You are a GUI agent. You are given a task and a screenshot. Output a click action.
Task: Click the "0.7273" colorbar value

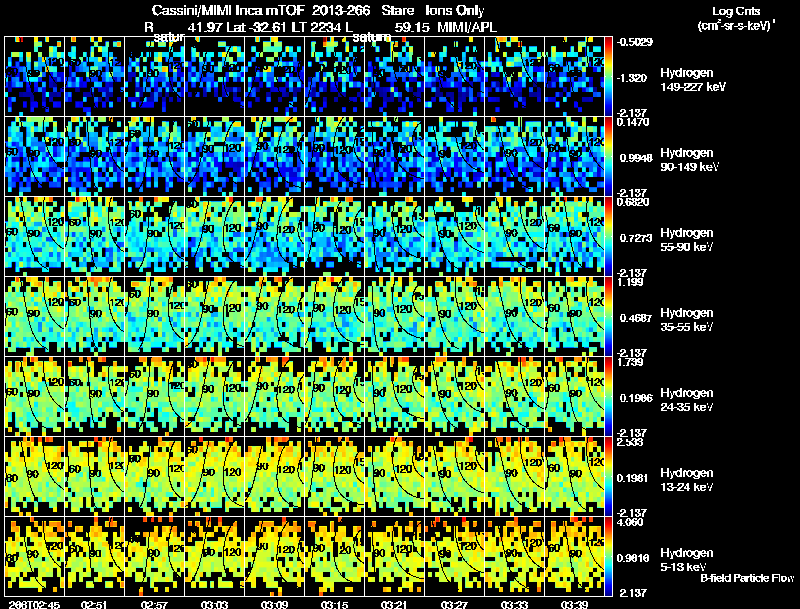tap(636, 238)
